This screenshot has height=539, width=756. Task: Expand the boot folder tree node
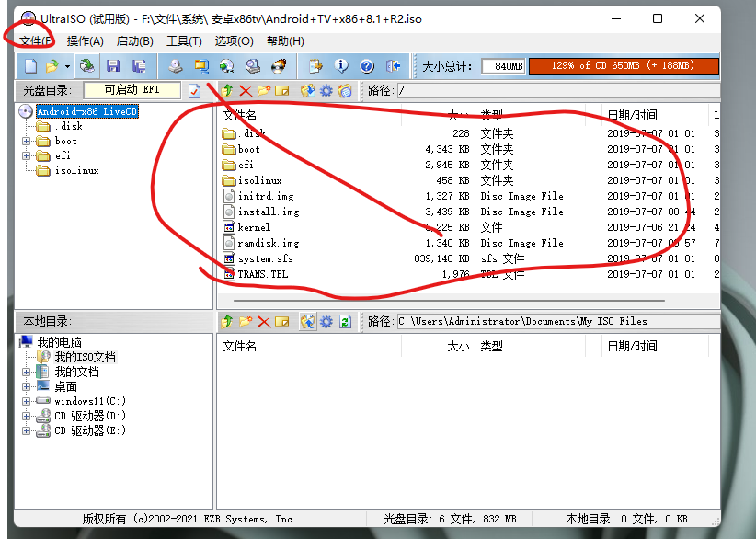[26, 142]
